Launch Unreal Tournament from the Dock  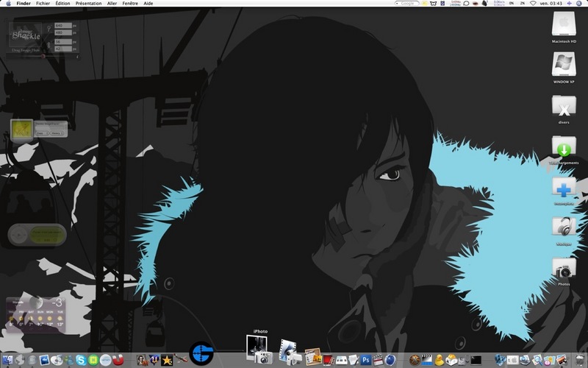pyautogui.click(x=154, y=359)
